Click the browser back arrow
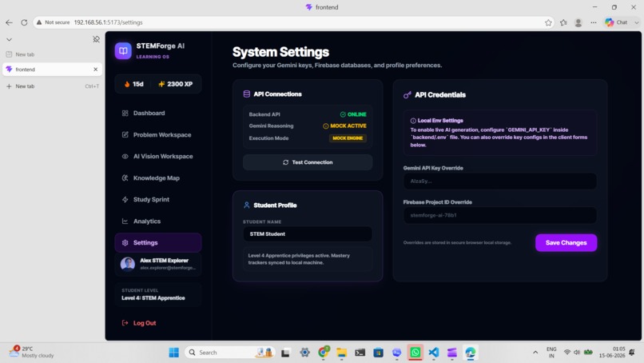Image resolution: width=644 pixels, height=363 pixels. click(x=9, y=22)
